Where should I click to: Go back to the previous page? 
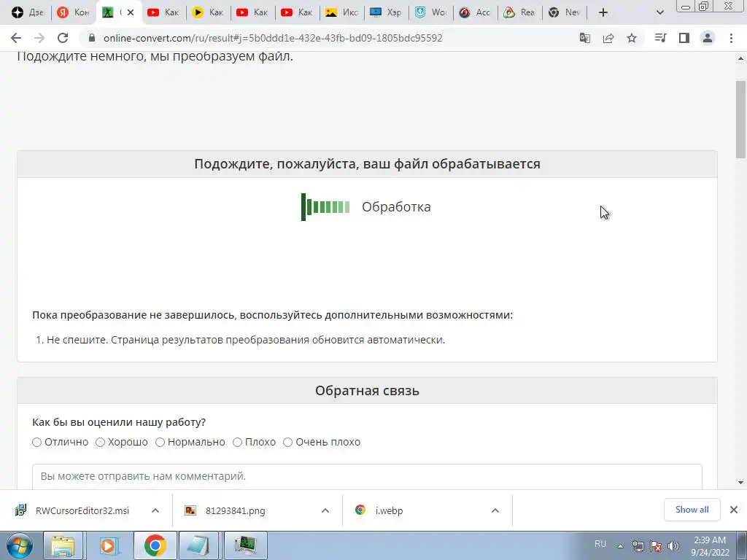pyautogui.click(x=16, y=38)
